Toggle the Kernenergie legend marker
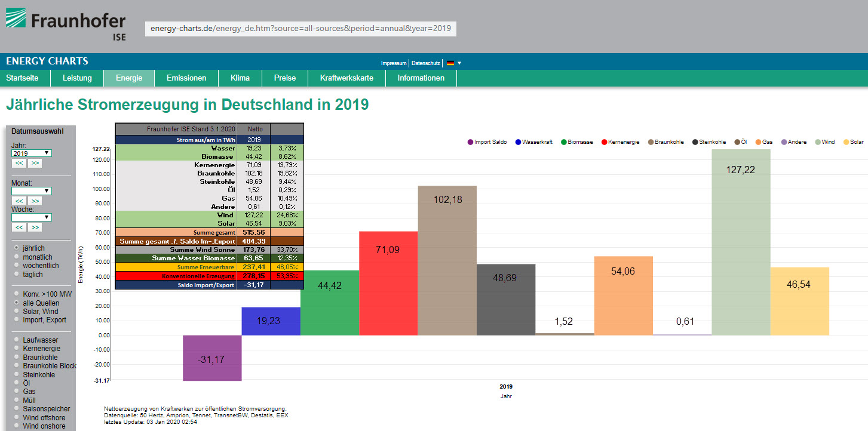Viewport: 868px width, 431px height. tap(604, 142)
